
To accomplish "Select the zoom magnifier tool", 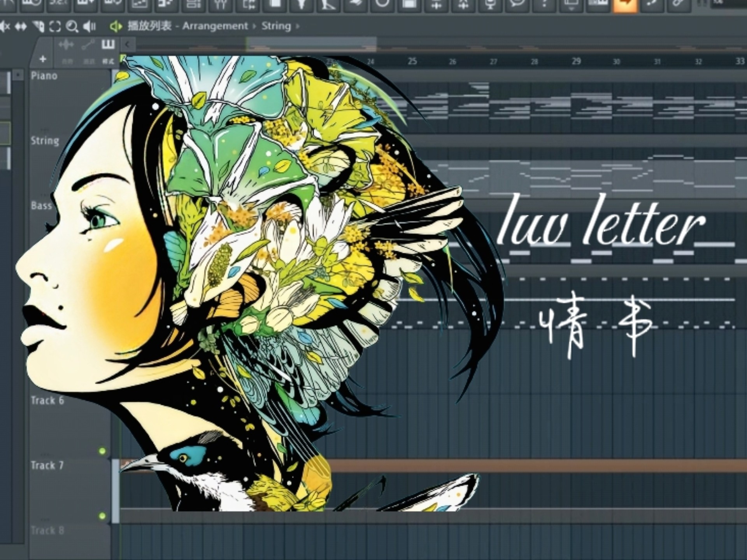I will [x=72, y=27].
